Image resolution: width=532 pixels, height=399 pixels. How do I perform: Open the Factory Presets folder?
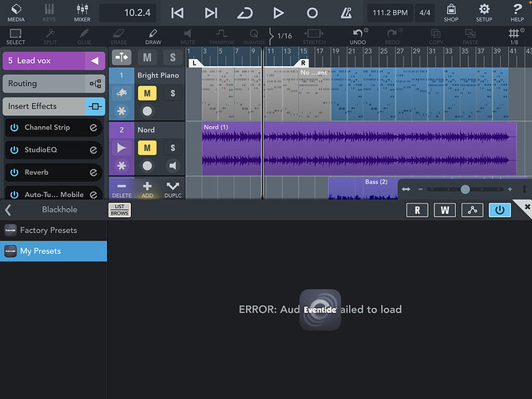point(54,231)
